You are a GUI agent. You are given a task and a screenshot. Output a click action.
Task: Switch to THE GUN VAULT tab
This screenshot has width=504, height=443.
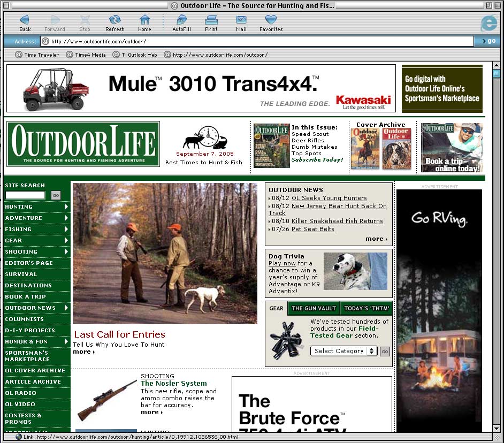coord(314,308)
